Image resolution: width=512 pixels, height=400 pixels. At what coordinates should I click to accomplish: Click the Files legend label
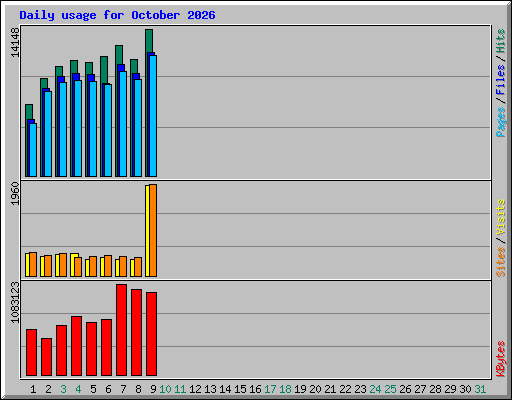pos(501,80)
